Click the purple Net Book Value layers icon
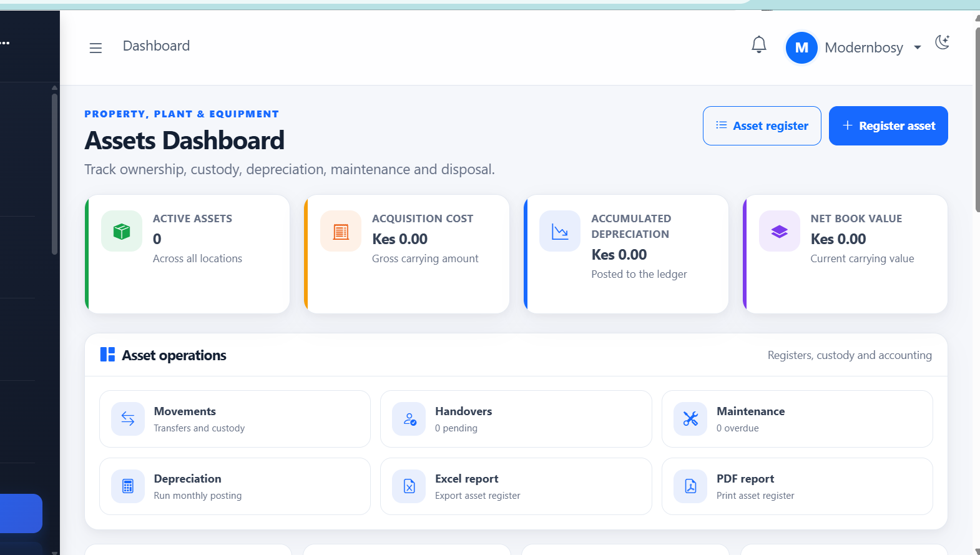Image resolution: width=980 pixels, height=555 pixels. click(779, 232)
